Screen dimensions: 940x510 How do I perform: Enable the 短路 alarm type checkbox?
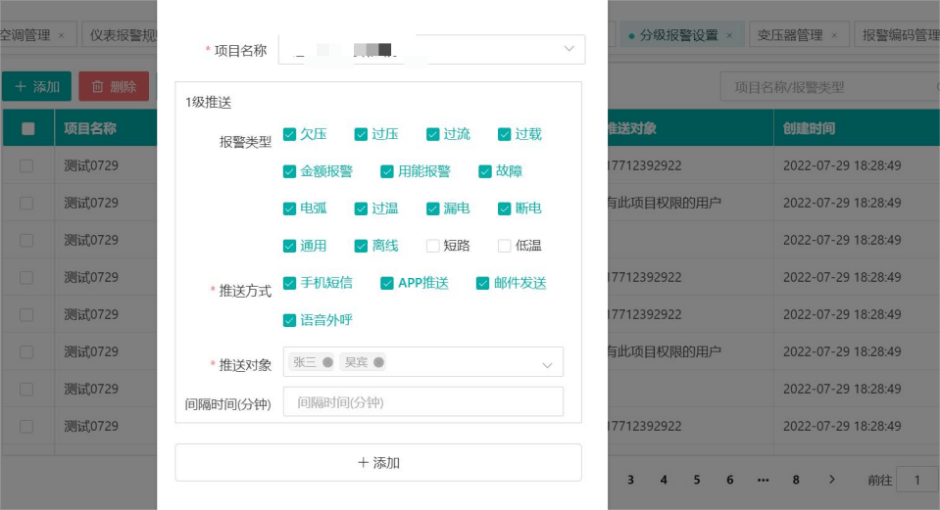(x=433, y=246)
